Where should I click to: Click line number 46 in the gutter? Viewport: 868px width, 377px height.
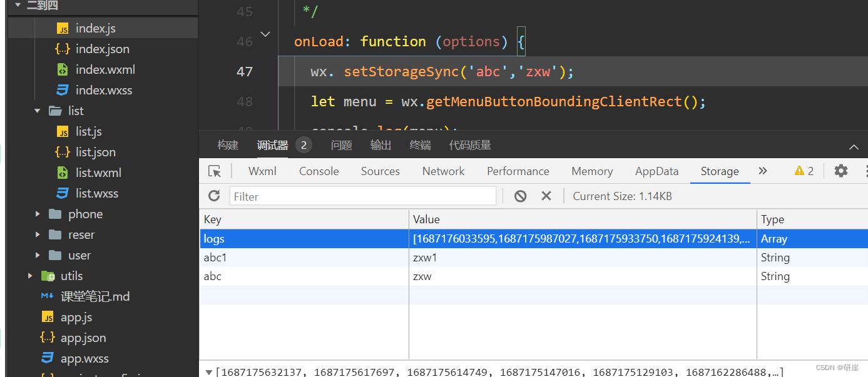(245, 42)
